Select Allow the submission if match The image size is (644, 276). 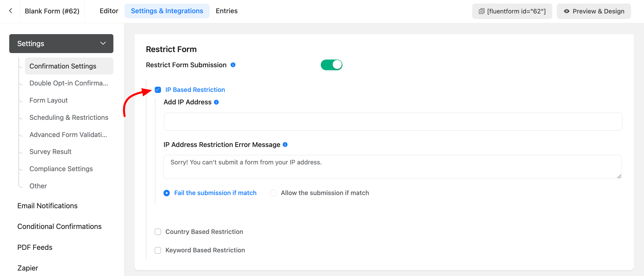273,193
